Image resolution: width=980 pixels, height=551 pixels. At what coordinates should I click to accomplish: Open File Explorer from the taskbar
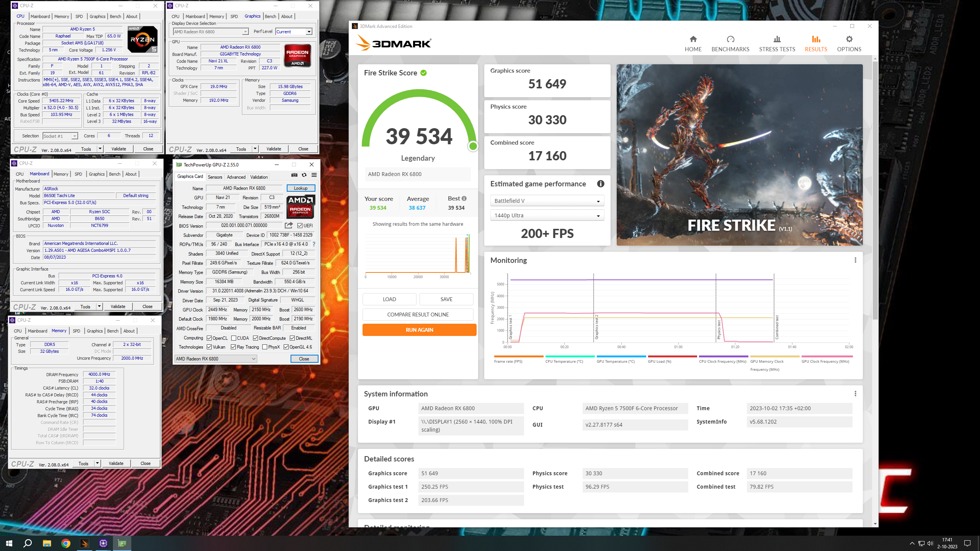click(47, 543)
